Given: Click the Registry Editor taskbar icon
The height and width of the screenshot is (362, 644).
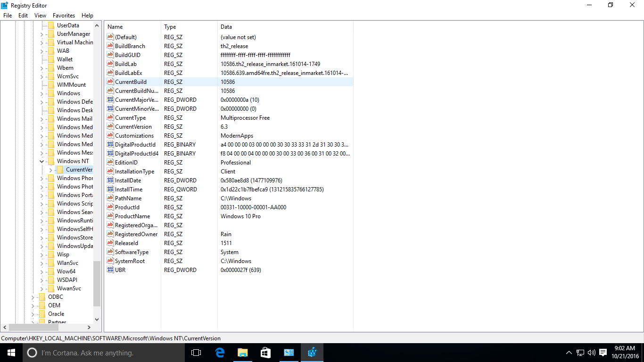Looking at the screenshot, I should click(312, 353).
